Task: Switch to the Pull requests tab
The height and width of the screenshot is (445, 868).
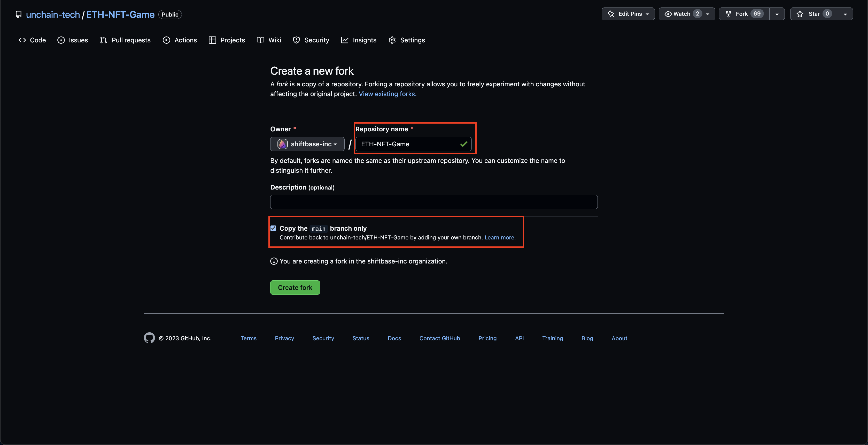Action: [125, 40]
